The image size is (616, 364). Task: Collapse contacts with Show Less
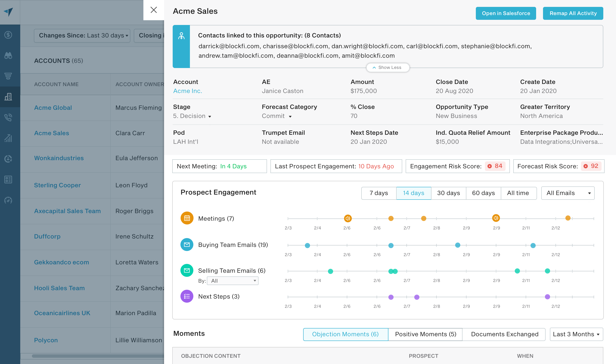click(x=388, y=67)
